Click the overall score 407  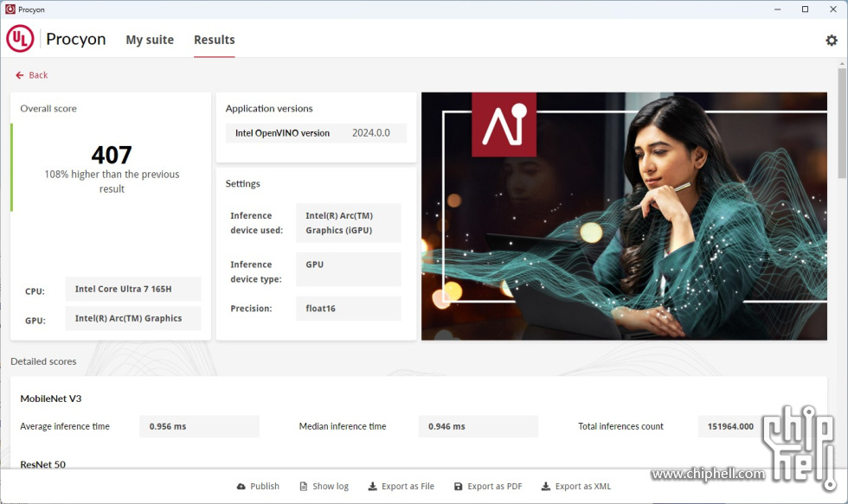coord(112,155)
